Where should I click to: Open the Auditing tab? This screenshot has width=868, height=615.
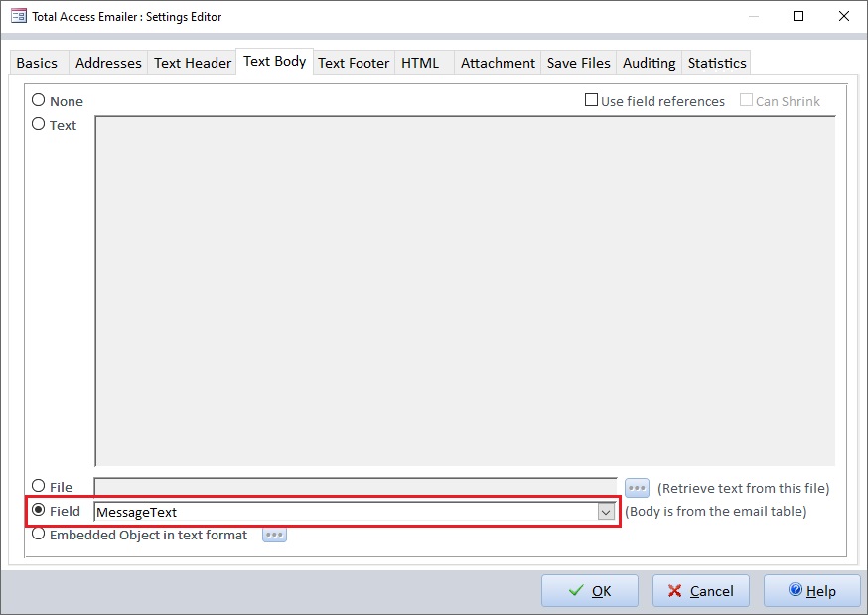(649, 63)
